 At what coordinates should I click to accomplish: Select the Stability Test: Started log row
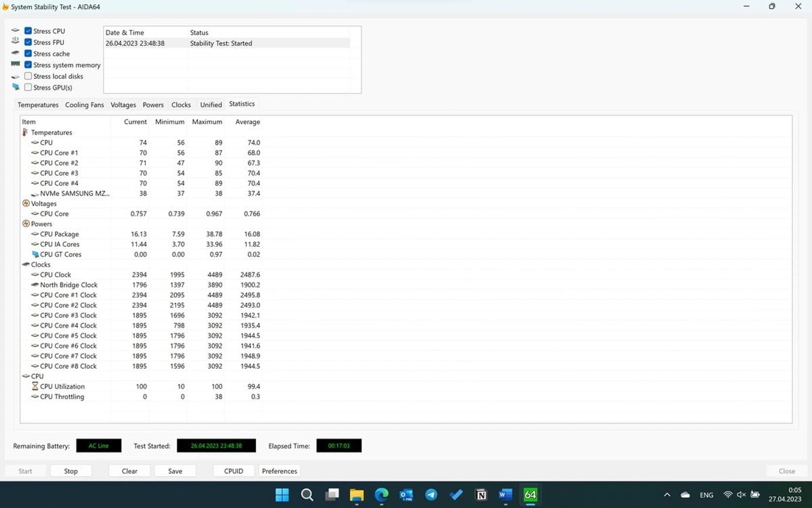tap(227, 43)
